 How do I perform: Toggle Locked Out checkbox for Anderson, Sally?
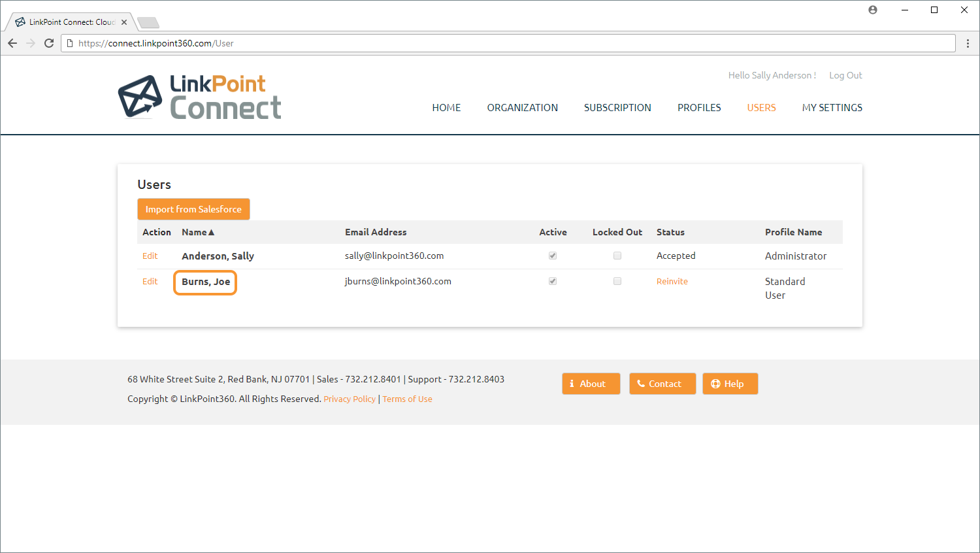[617, 256]
